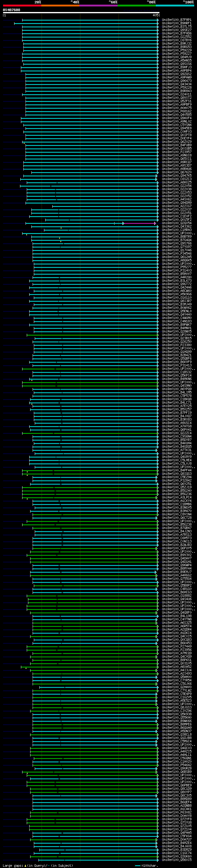Select hit label UniRef100_P59227
This screenshot has height=868, width=197.
[176, 54]
